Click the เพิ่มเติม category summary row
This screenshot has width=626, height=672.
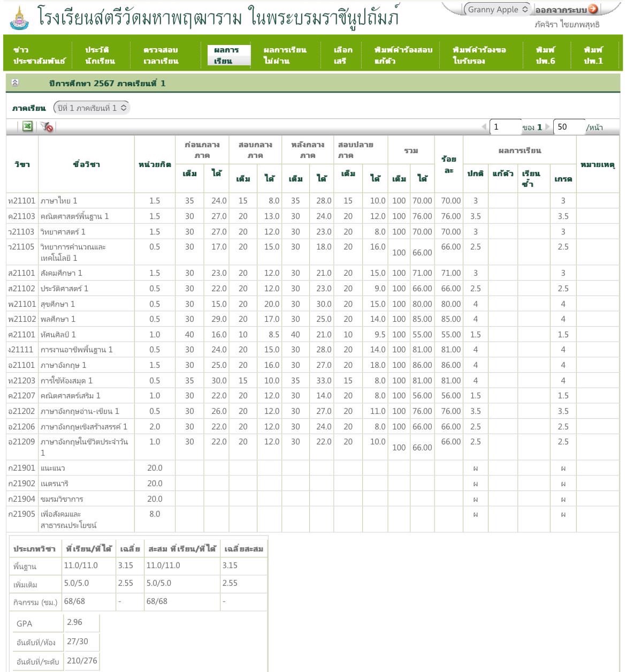(x=138, y=584)
